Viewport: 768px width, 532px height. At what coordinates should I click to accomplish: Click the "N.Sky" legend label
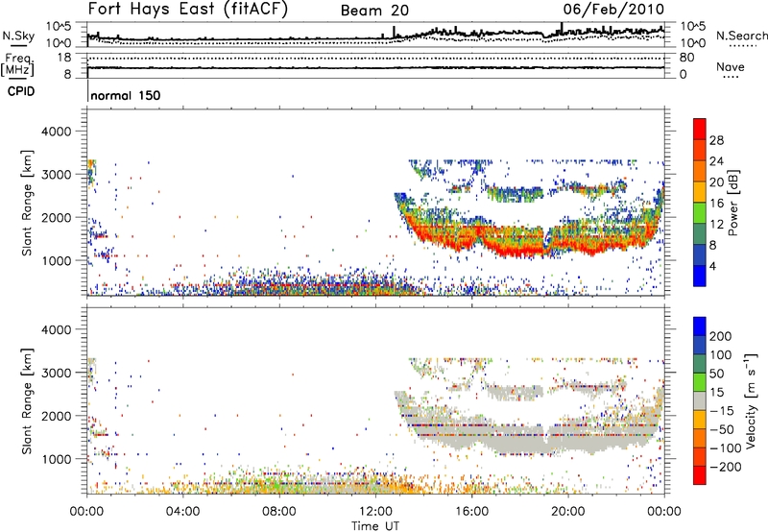[x=18, y=36]
